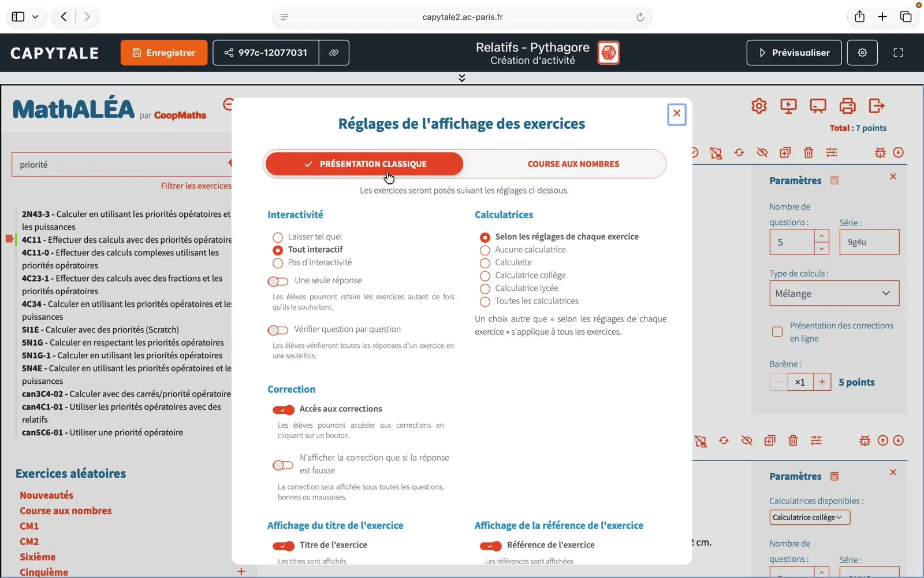Screen dimensions: 924x578
Task: Launch the slideshow monitor-play icon
Action: pyautogui.click(x=788, y=106)
